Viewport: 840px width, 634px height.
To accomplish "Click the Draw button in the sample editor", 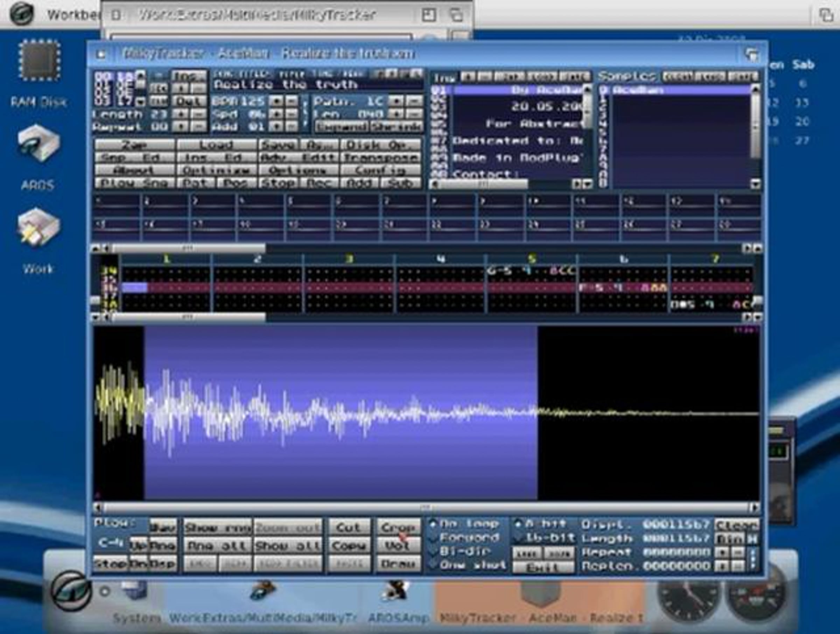I will coord(399,564).
